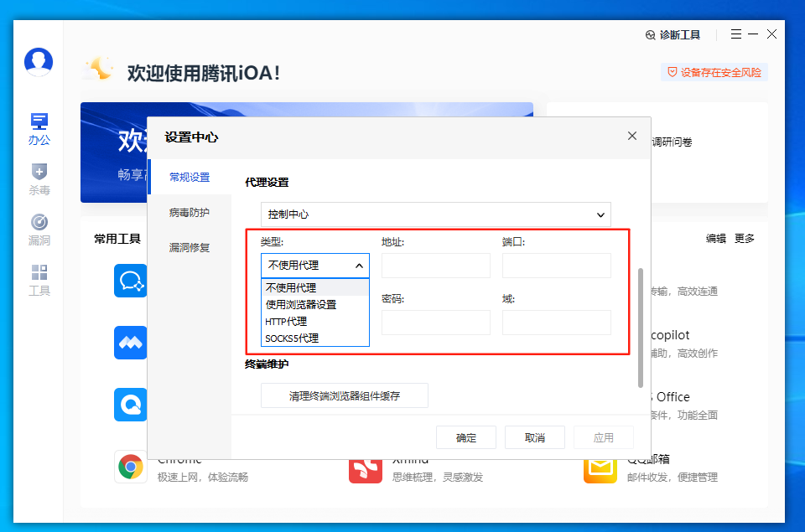Click 清理终端浏览器组件缓存 to clear cache
The image size is (805, 532).
(x=344, y=395)
